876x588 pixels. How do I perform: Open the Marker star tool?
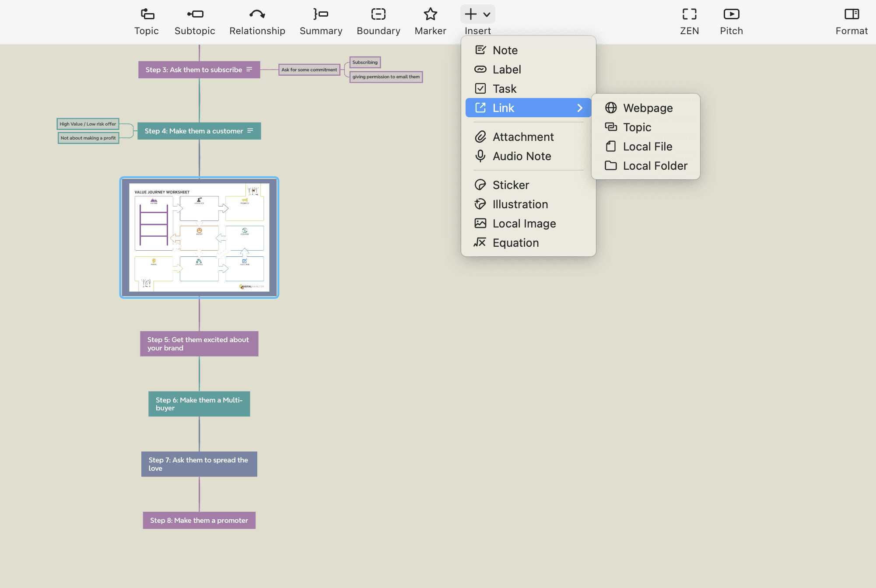431,21
